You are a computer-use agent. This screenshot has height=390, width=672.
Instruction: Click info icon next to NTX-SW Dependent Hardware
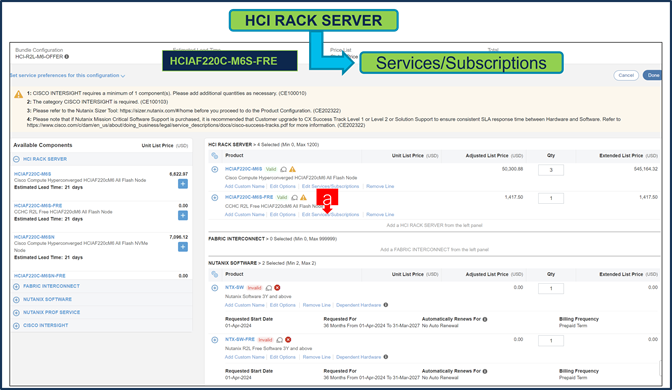[x=386, y=305]
